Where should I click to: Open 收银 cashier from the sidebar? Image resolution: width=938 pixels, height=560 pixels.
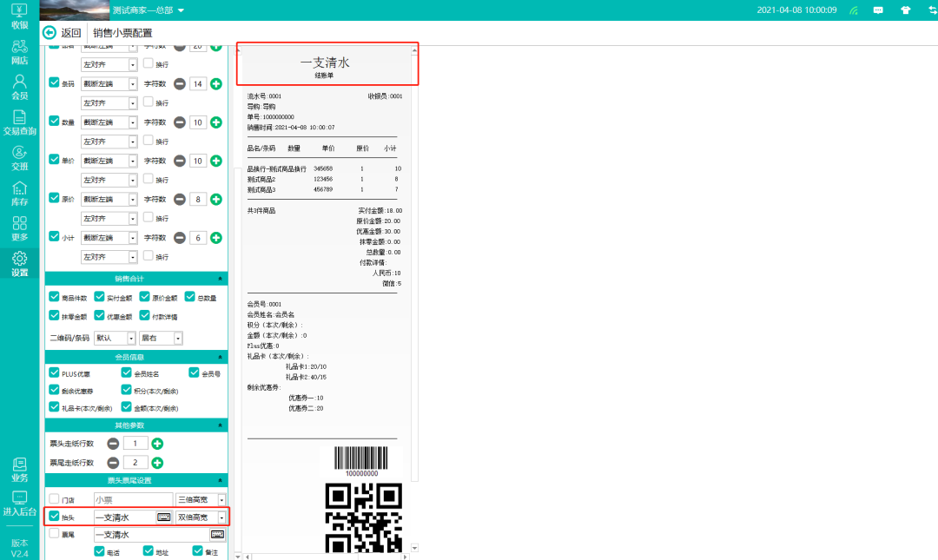click(19, 16)
